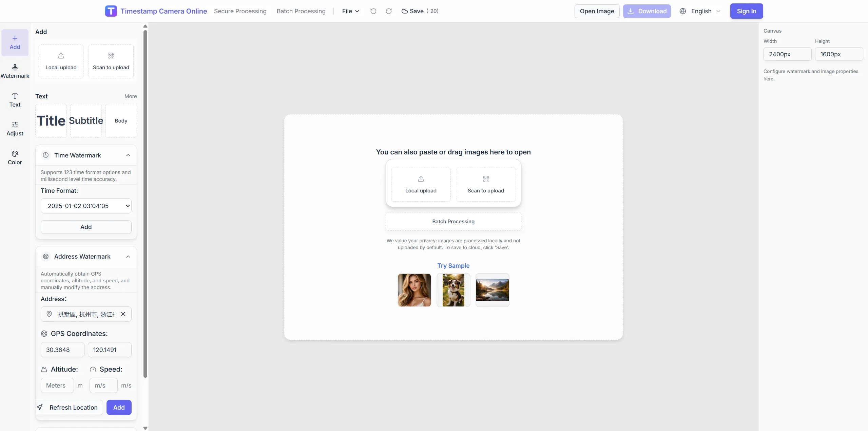Open the dog sample image
868x431 pixels.
pyautogui.click(x=453, y=290)
